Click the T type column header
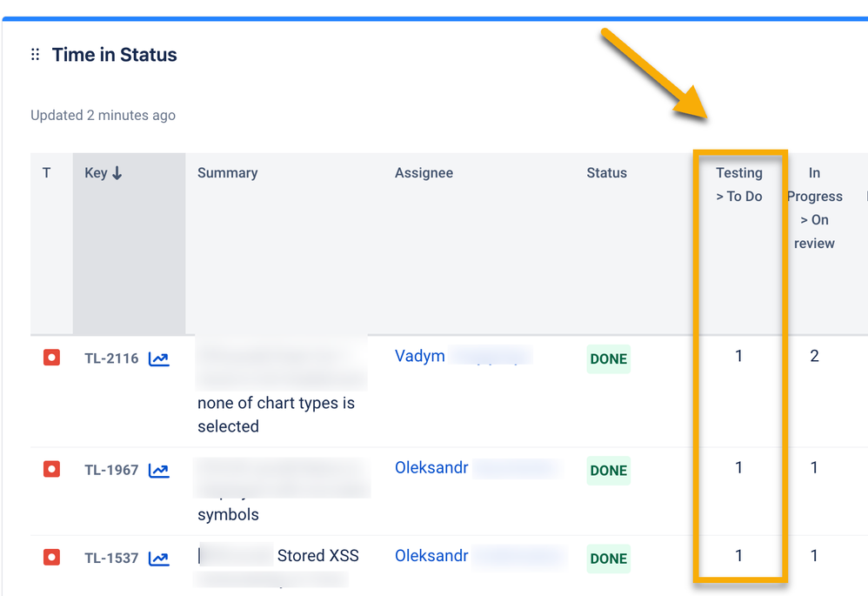This screenshot has width=868, height=596. pyautogui.click(x=47, y=173)
